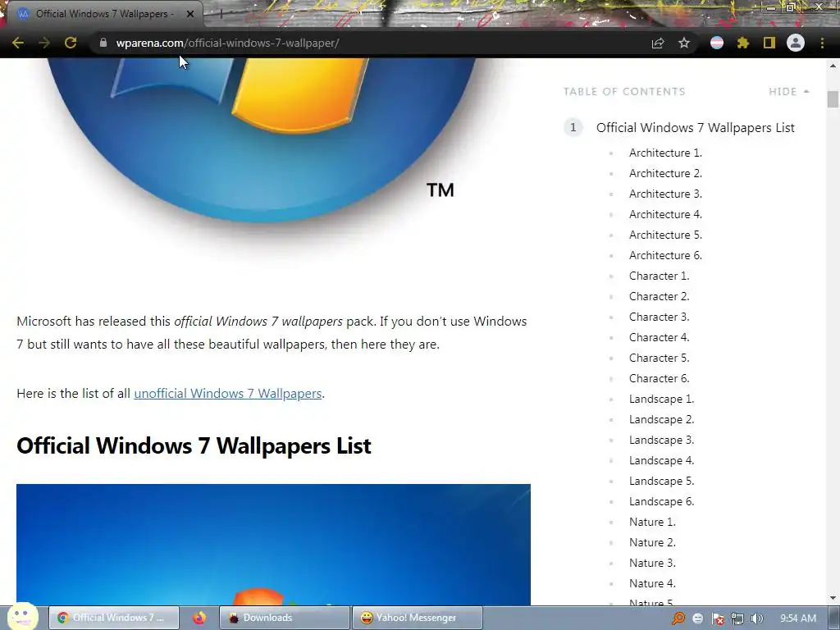Click the scrollbar down arrow
The image size is (840, 630).
click(x=833, y=598)
